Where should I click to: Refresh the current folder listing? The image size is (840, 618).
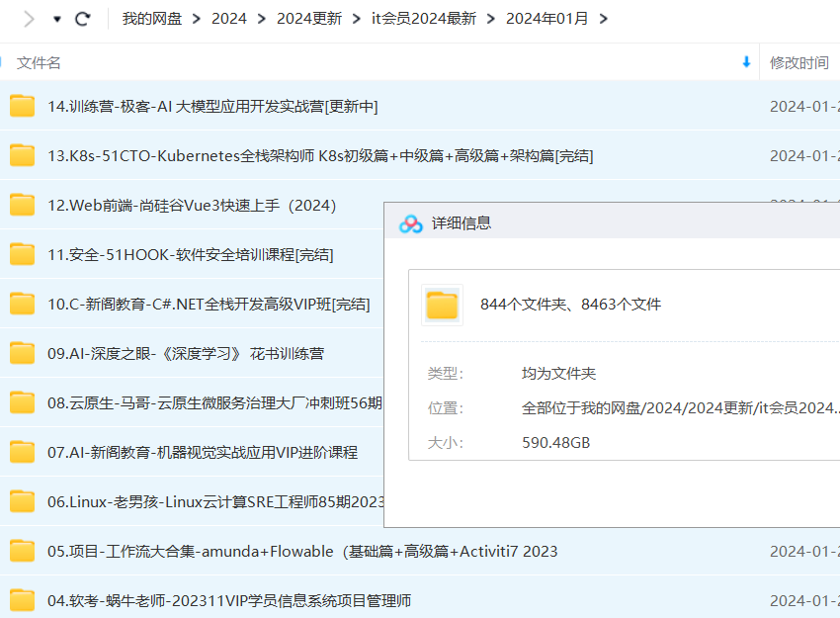[83, 19]
